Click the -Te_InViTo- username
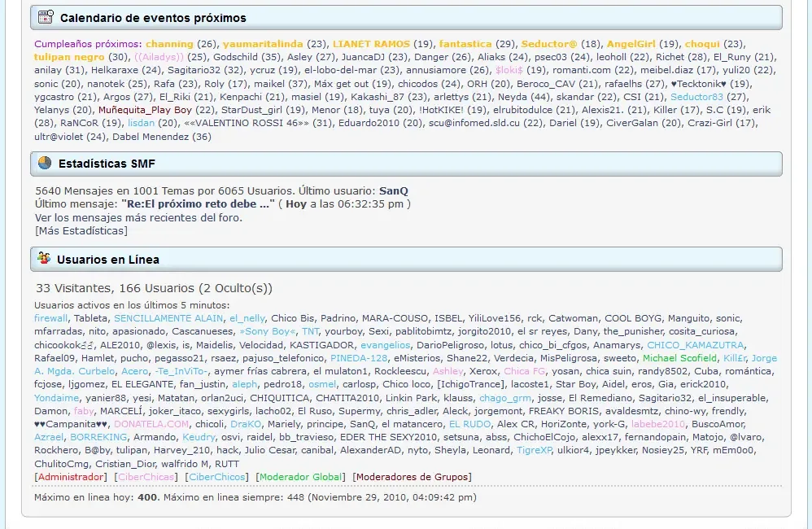 181,371
